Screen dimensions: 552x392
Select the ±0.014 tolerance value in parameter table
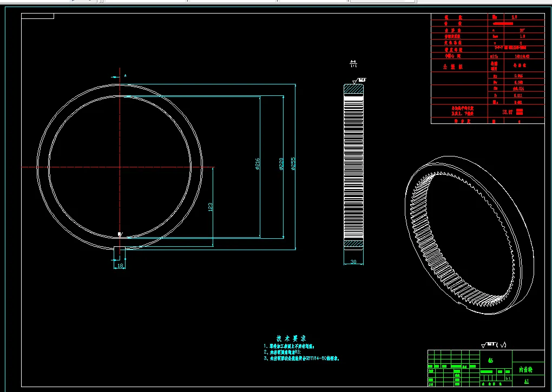click(517, 89)
